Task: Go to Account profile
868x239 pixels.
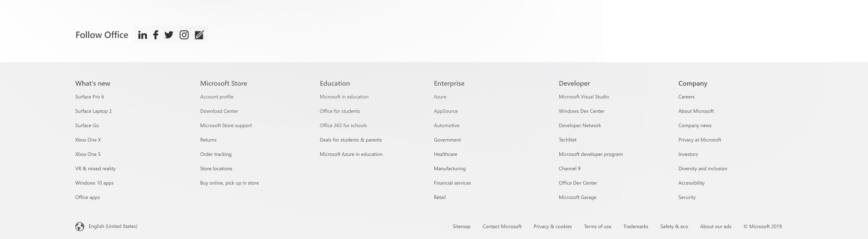Action: 217,96
